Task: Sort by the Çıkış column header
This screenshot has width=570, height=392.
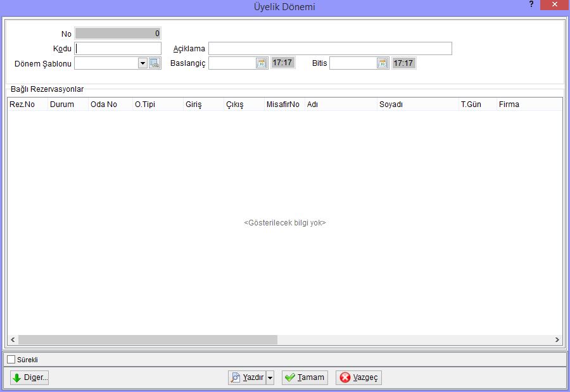Action: (244, 104)
